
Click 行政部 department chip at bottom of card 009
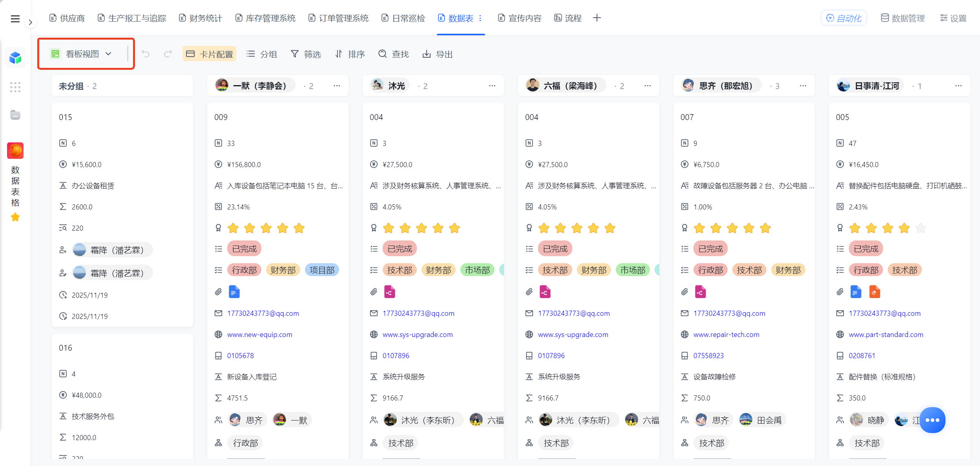tap(245, 443)
